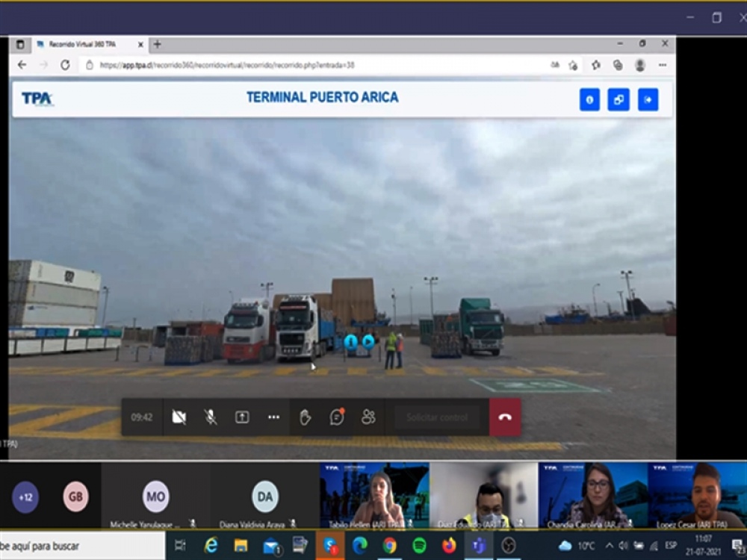This screenshot has height=560, width=747.
Task: Click the blue info button in TPA header
Action: [x=589, y=99]
